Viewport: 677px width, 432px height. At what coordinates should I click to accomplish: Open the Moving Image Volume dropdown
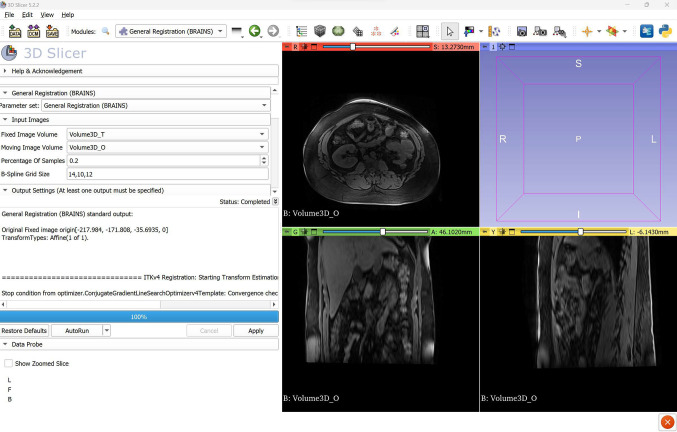coord(167,147)
